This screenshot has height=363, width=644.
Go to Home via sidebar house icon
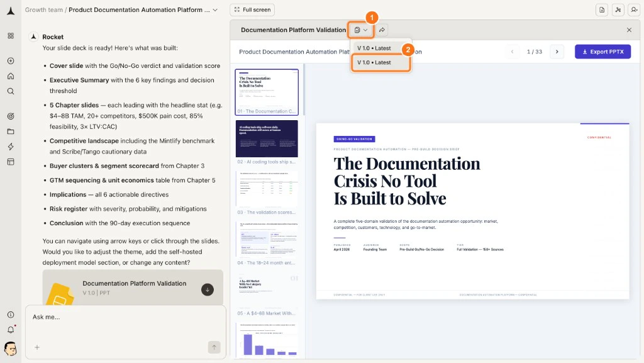[x=11, y=76]
